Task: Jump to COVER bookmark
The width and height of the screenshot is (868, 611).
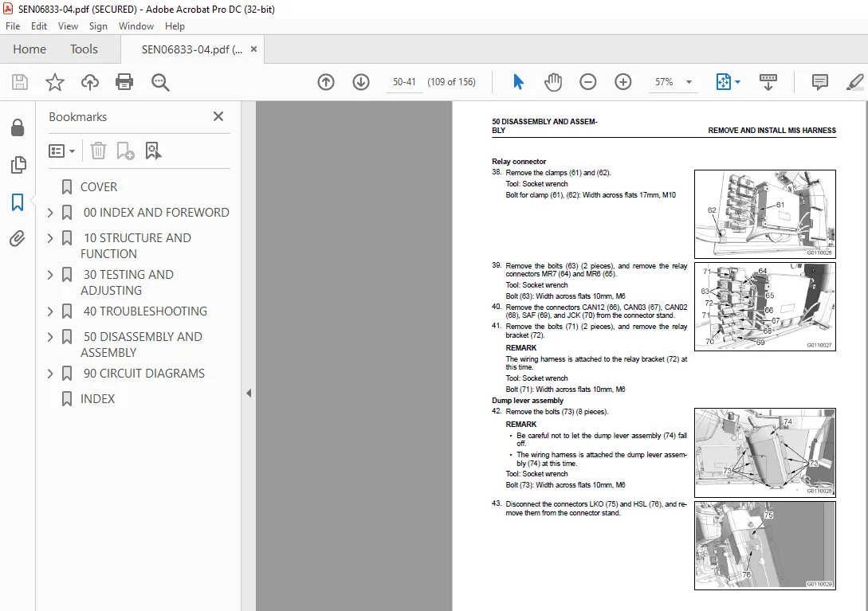Action: [99, 187]
